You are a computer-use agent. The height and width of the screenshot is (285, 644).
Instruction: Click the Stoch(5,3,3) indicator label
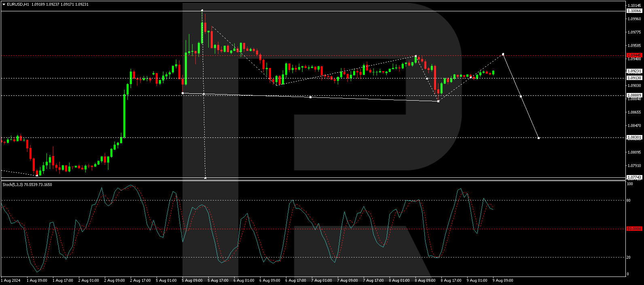tap(13, 185)
